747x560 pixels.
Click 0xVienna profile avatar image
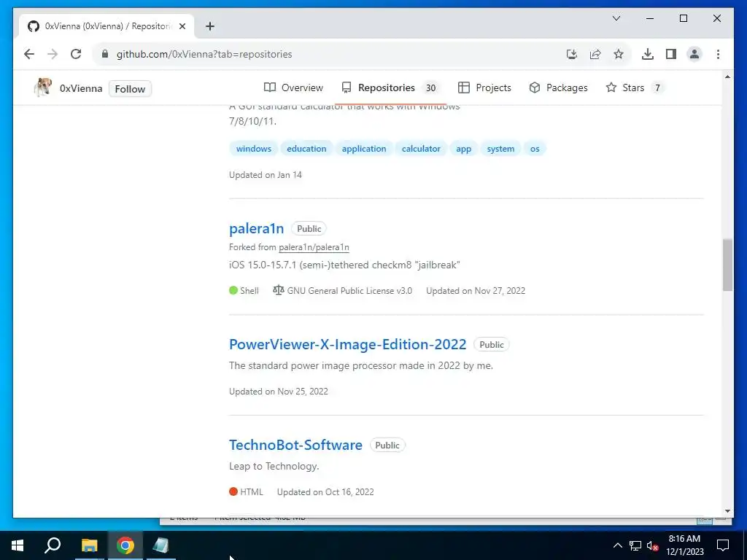click(x=42, y=87)
